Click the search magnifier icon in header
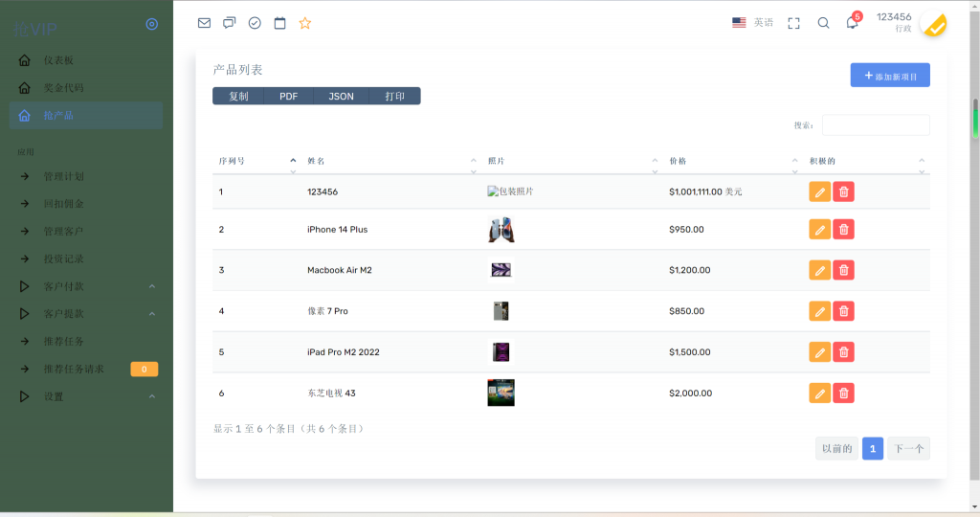The width and height of the screenshot is (980, 517). (x=823, y=23)
